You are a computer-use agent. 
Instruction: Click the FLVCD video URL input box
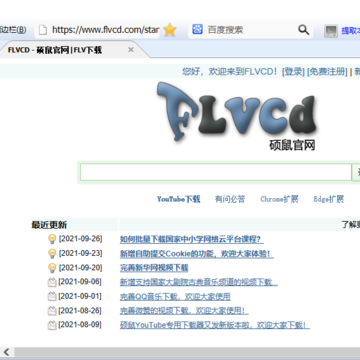click(216, 172)
